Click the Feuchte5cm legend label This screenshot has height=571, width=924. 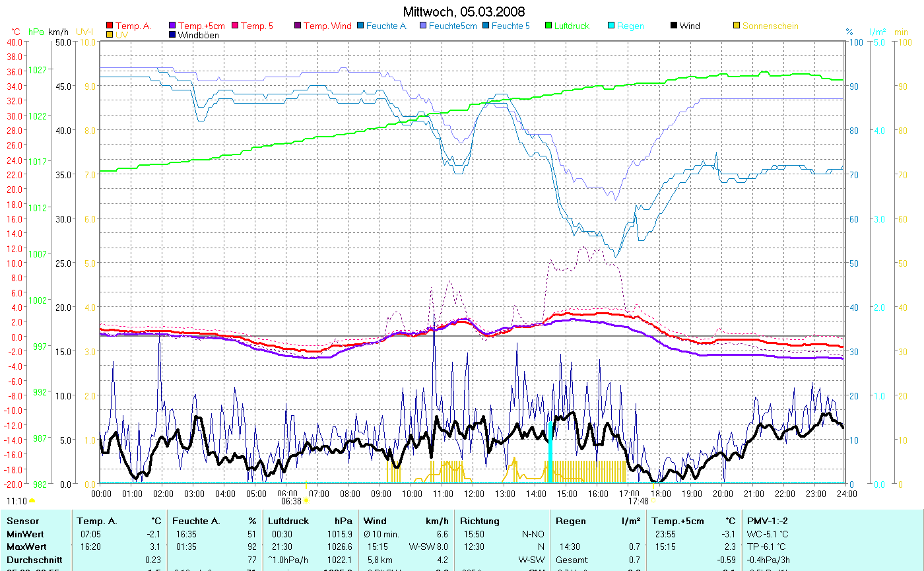click(452, 26)
